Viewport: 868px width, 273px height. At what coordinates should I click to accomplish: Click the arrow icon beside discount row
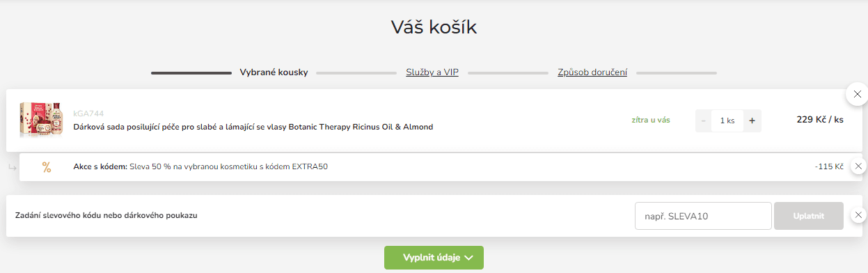click(x=11, y=167)
